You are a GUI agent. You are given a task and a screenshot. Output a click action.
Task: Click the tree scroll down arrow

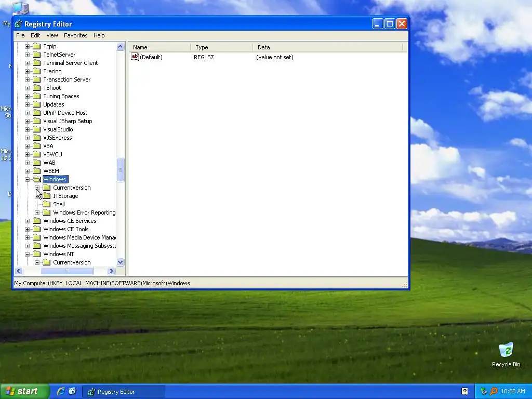click(x=120, y=262)
